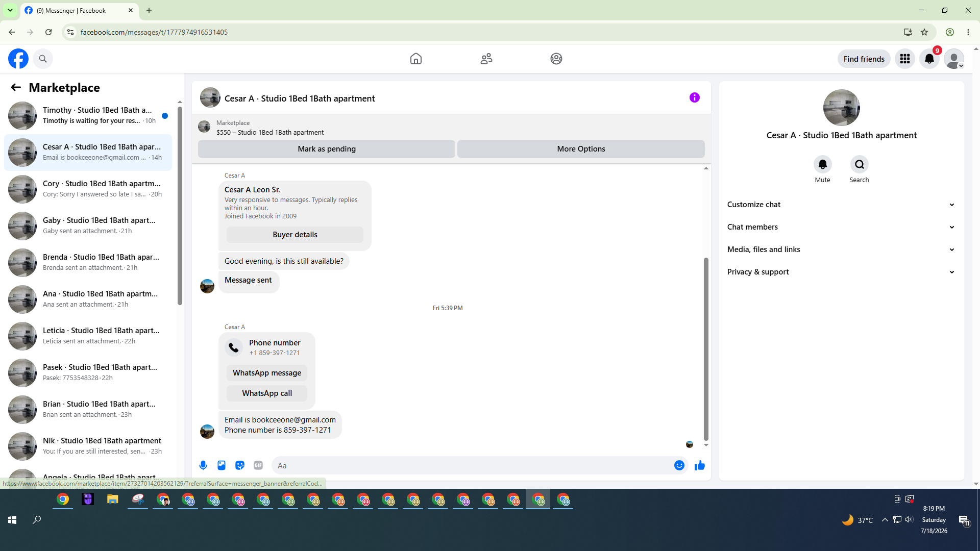Open Brian's Studio apartment conversation
This screenshot has width=980, height=551.
[88, 410]
